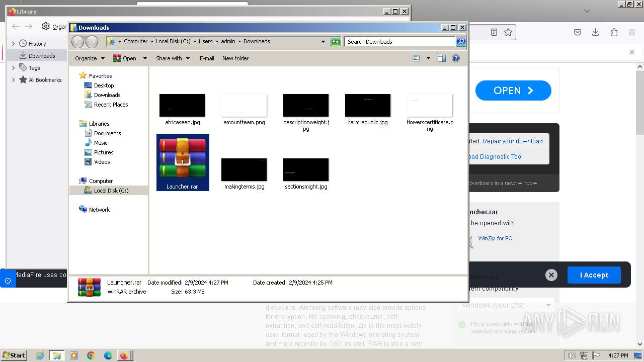
Task: Open the Share with dropdown
Action: 173,58
